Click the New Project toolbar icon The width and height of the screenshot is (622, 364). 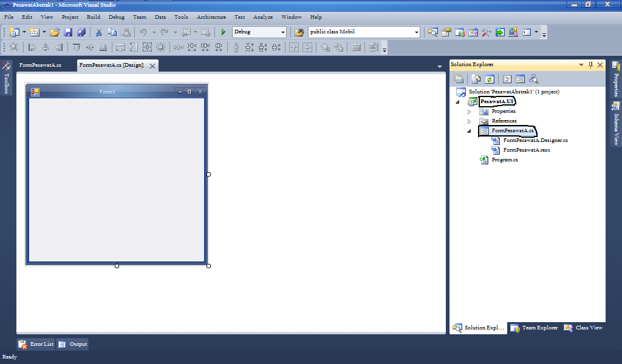point(15,32)
